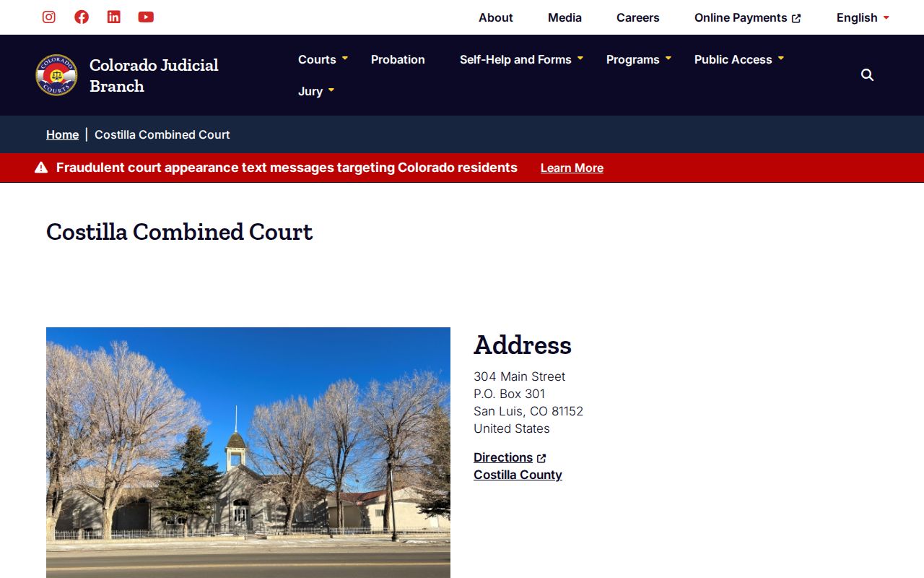Open site search magnifier icon
The width and height of the screenshot is (924, 578).
click(868, 75)
